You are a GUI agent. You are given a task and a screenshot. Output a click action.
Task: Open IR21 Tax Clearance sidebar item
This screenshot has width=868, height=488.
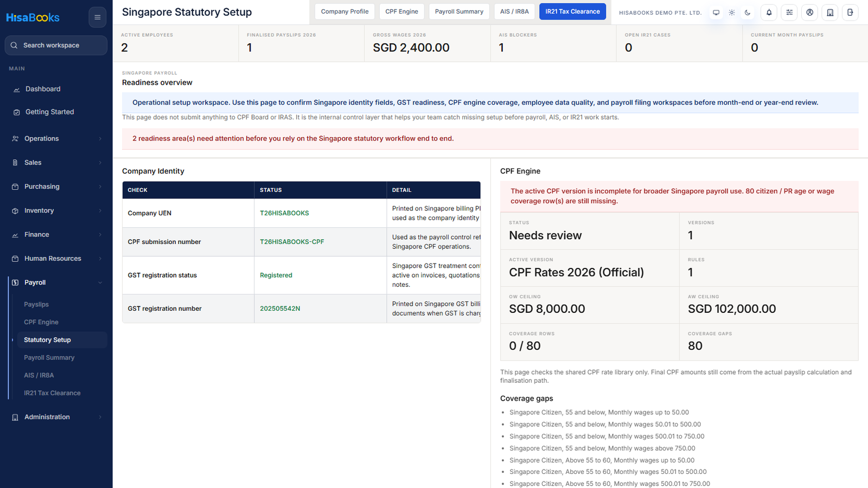(52, 393)
